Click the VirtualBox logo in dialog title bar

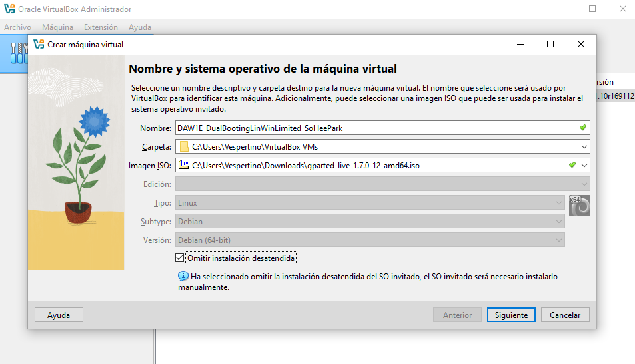[x=39, y=44]
